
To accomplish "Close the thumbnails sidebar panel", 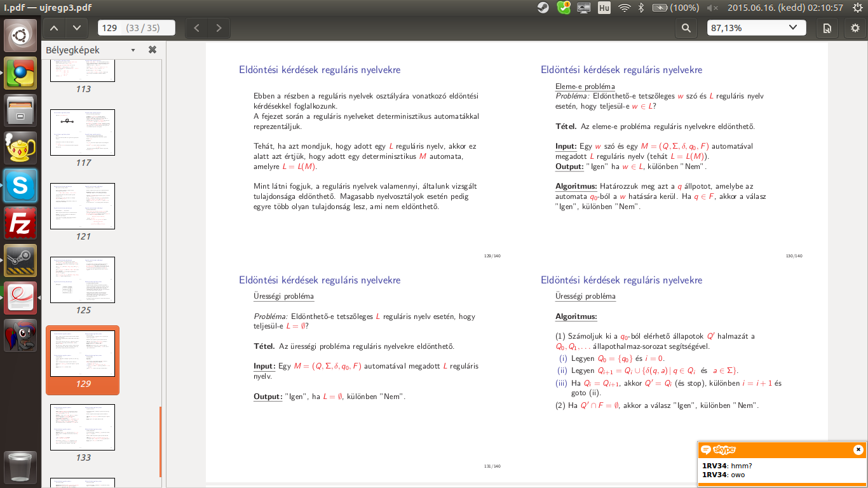I will point(153,50).
